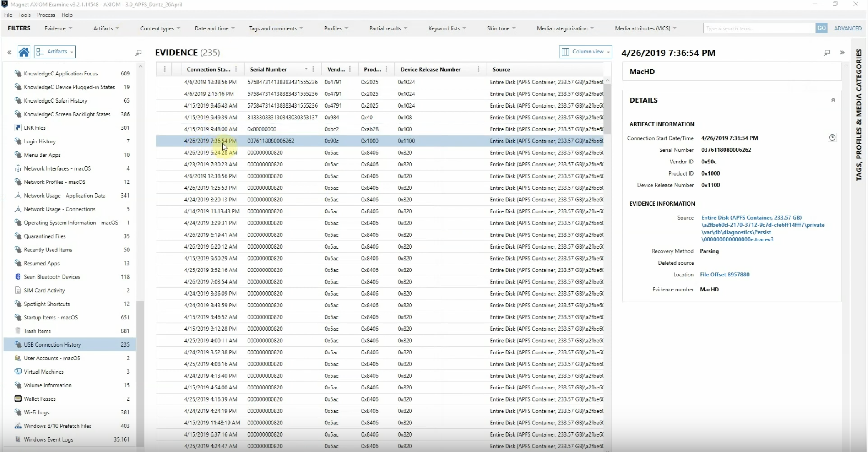The height and width of the screenshot is (452, 868).
Task: Select USB Connection History artifact
Action: (x=70, y=344)
